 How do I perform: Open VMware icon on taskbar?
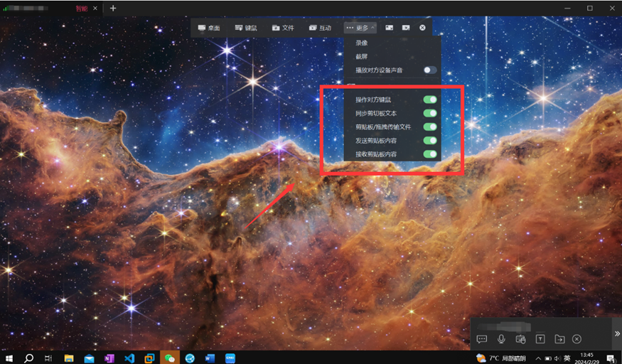click(149, 358)
